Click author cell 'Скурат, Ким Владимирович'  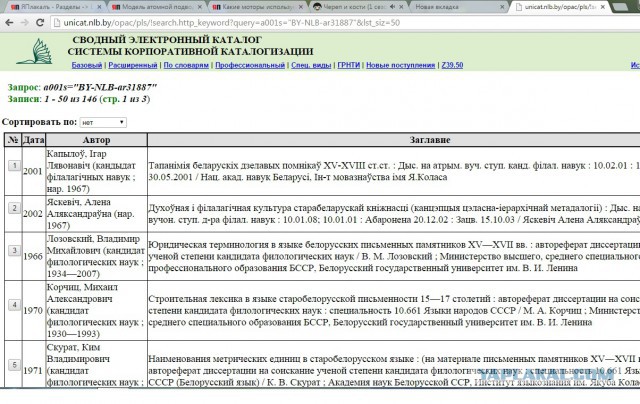coord(96,365)
